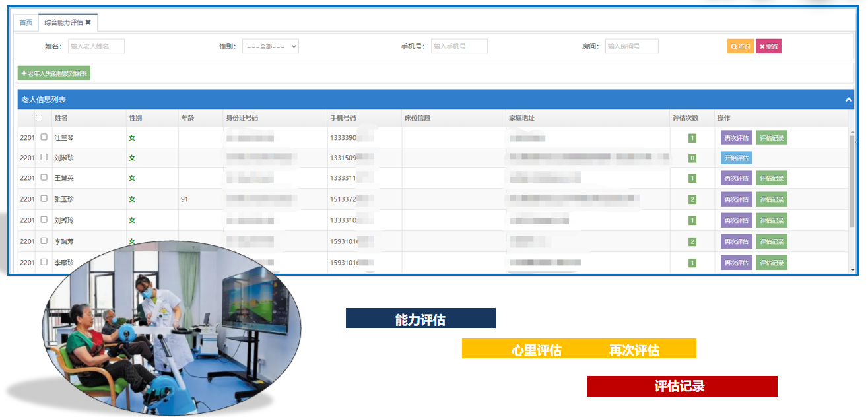Start evaluation with 开始评估 for 刘淑珍
The width and height of the screenshot is (868, 417).
(736, 158)
